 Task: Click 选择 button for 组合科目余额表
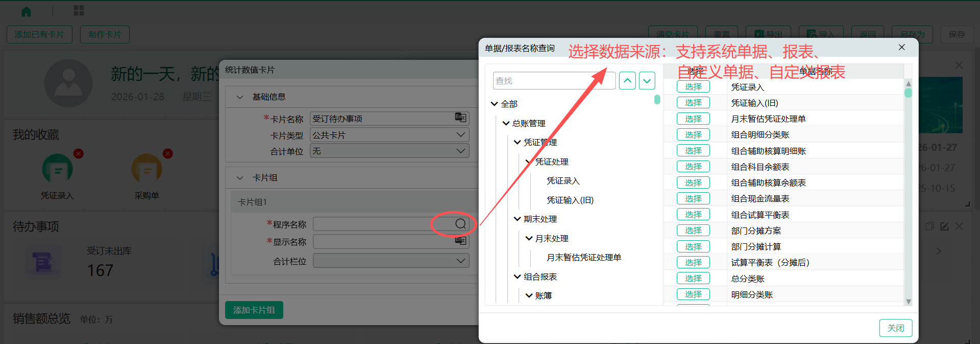pos(693,167)
